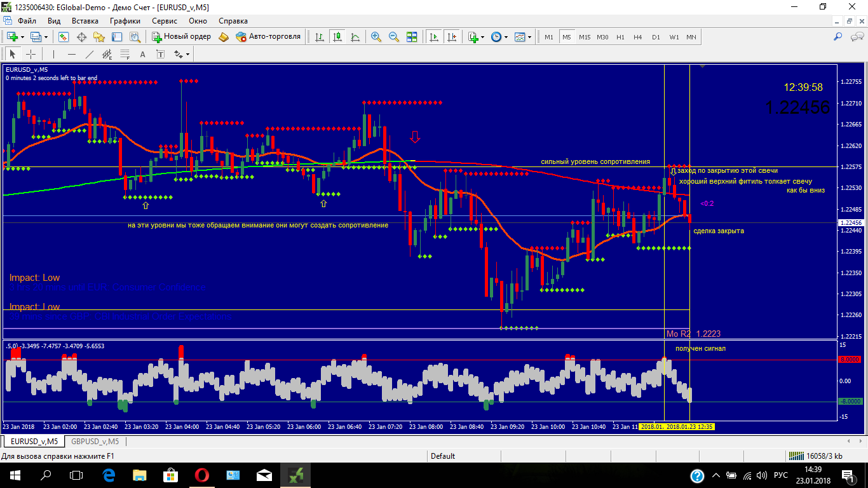Screen dimensions: 868x488
Task: Select the crosshair cursor tool
Action: pos(31,54)
